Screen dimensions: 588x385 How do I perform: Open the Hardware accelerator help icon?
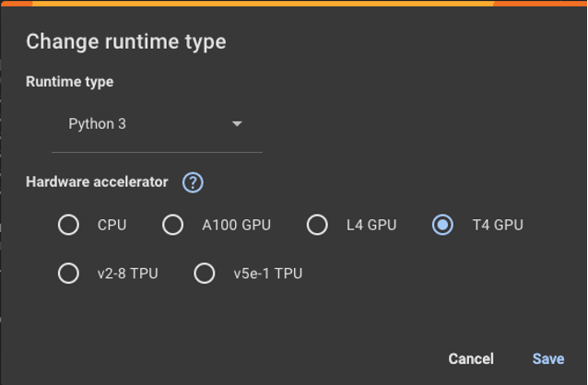coord(193,182)
